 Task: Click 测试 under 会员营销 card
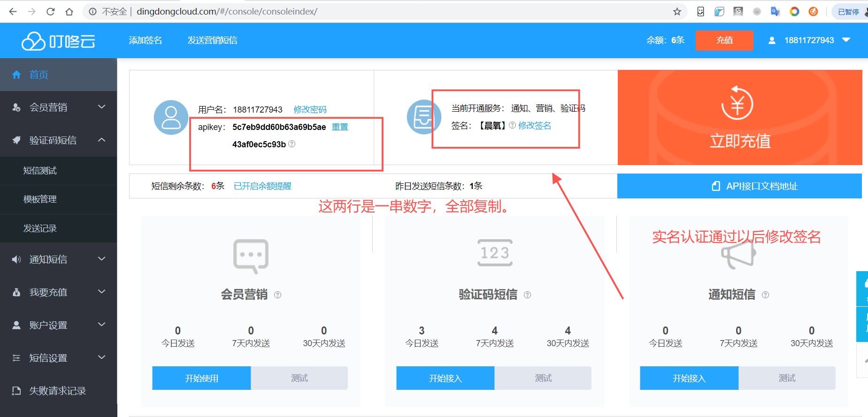(x=300, y=378)
